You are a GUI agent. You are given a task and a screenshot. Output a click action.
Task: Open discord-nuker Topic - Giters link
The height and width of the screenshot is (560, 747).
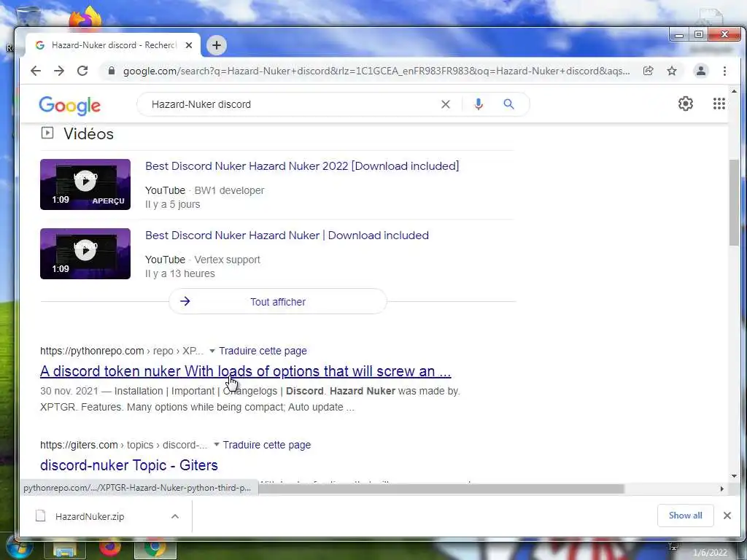128,465
